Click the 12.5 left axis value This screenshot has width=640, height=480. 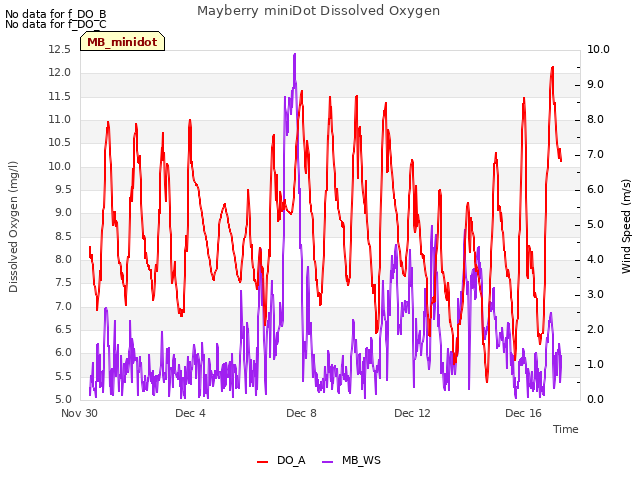click(60, 50)
